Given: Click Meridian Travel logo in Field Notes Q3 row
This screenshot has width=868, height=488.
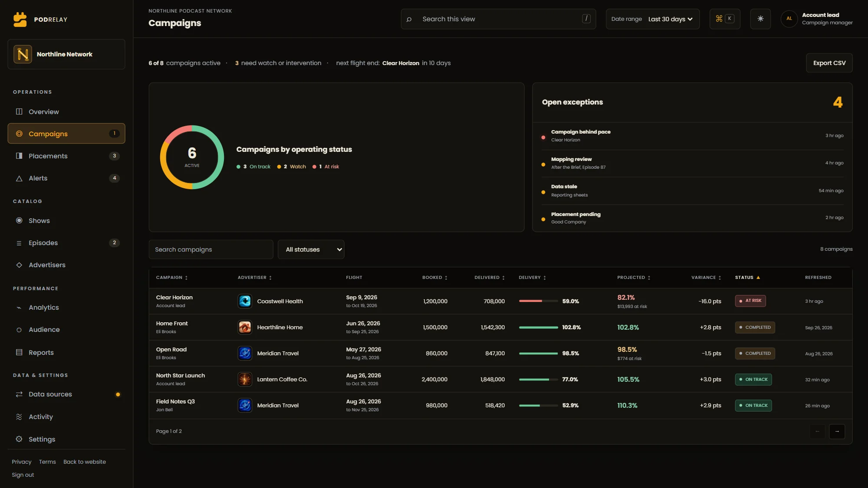Looking at the screenshot, I should [x=245, y=405].
